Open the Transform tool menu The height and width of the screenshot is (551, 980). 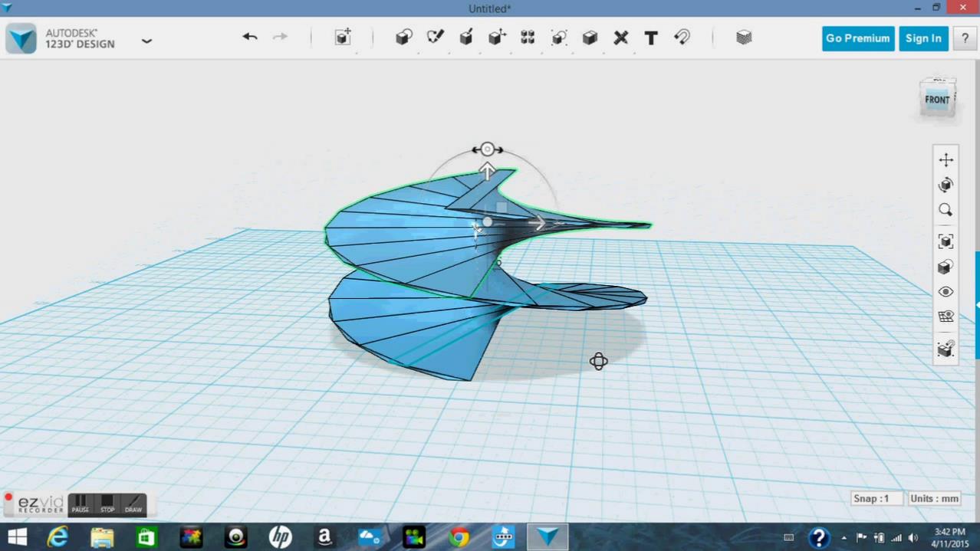[343, 38]
